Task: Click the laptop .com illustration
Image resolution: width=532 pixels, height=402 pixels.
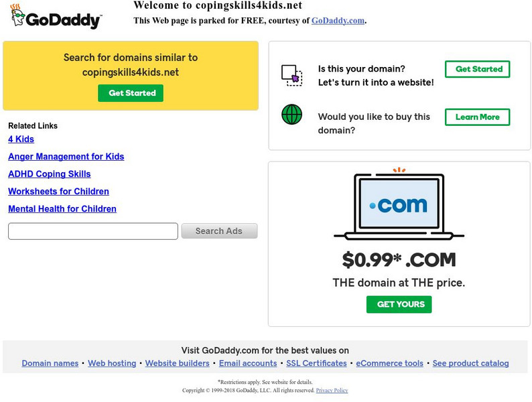Action: (399, 206)
